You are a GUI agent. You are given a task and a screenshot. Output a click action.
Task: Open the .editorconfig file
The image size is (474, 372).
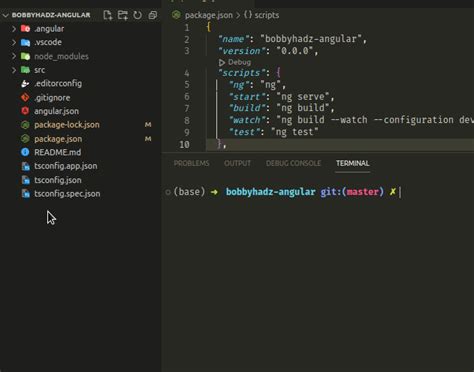[x=58, y=84]
